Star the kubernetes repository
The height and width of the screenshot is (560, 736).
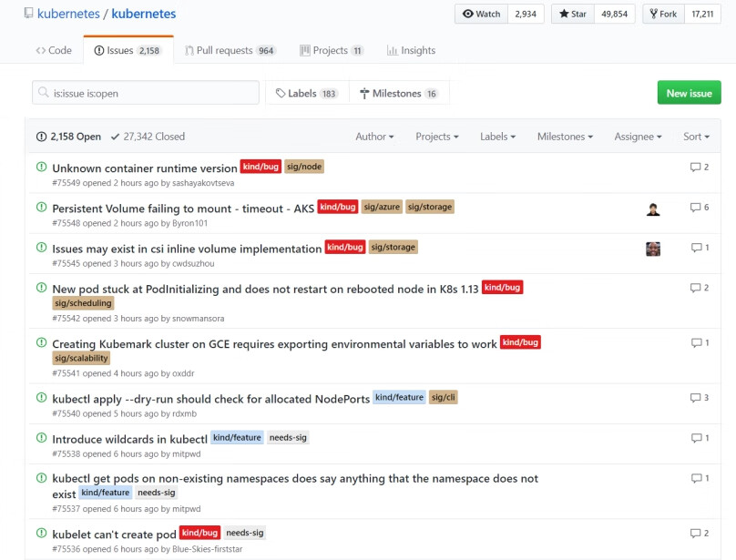pos(572,14)
